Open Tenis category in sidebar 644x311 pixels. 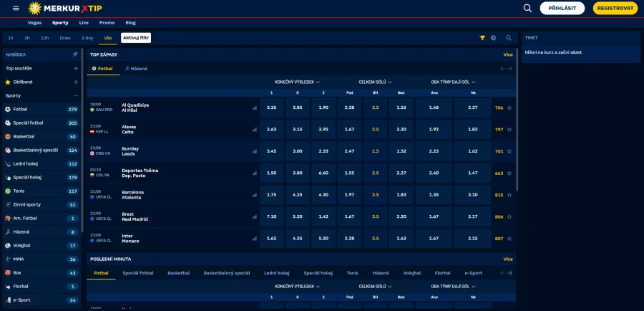click(42, 191)
